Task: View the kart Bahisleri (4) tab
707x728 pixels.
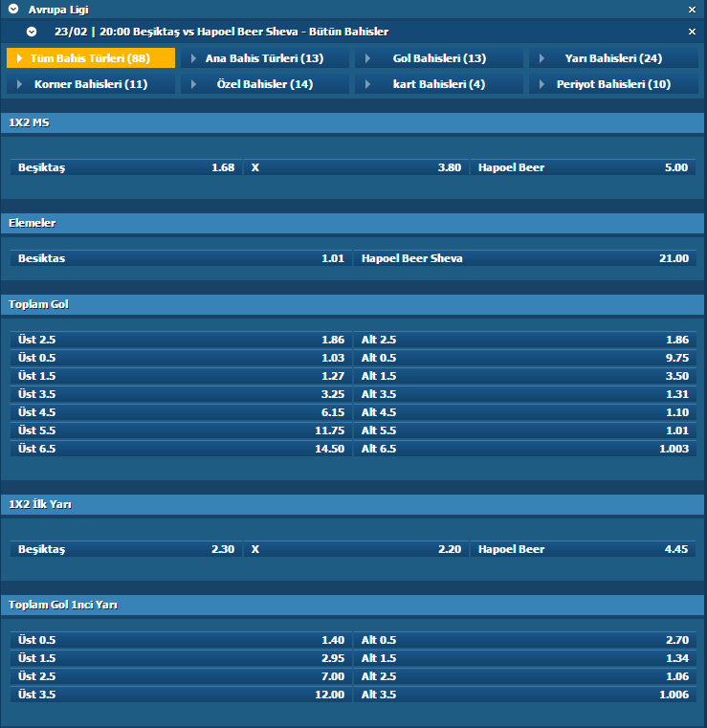Action: 439,84
